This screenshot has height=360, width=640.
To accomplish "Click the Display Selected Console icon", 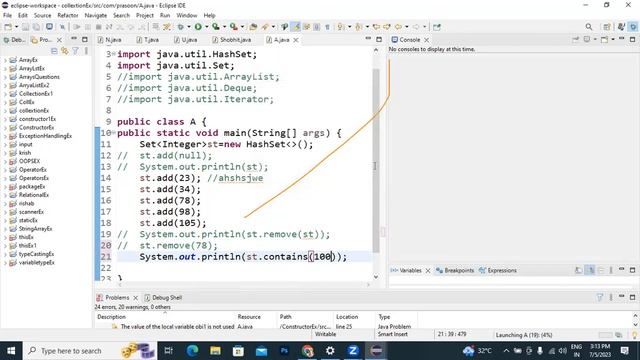I will (587, 40).
